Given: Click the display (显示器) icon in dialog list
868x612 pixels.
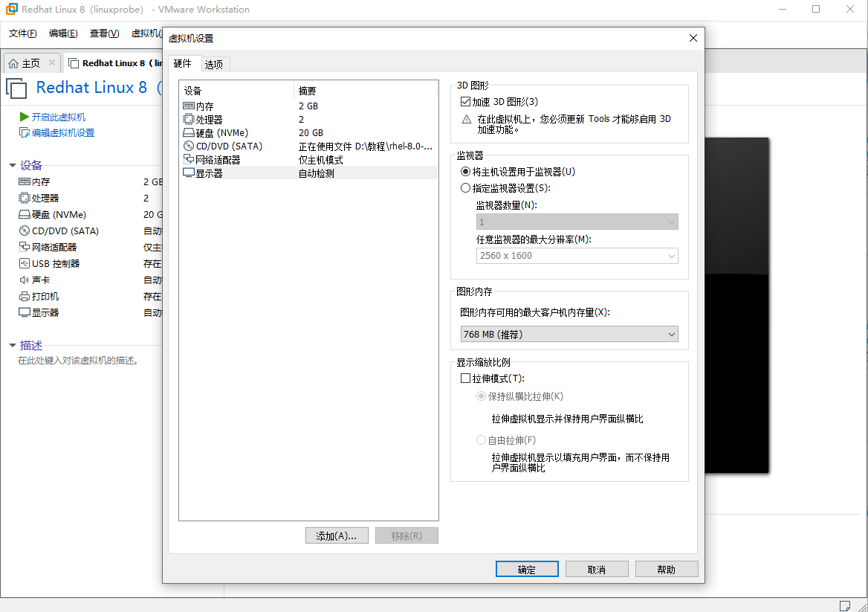Looking at the screenshot, I should (189, 173).
